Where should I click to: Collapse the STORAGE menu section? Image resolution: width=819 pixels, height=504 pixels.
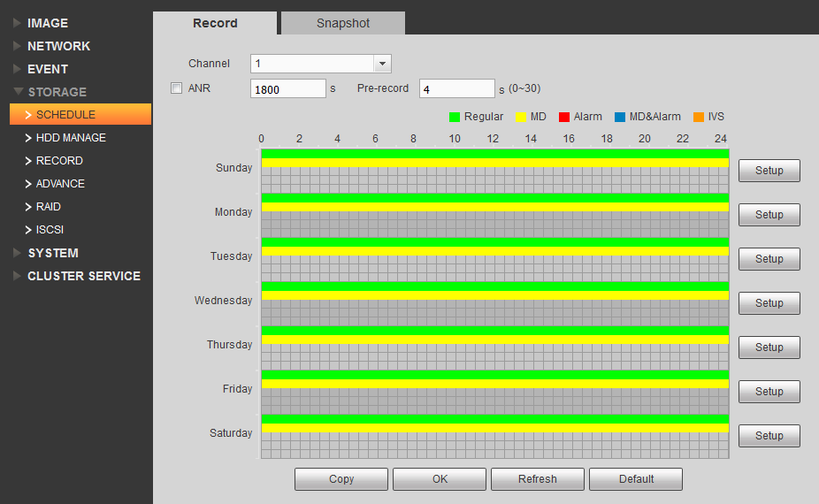point(57,92)
